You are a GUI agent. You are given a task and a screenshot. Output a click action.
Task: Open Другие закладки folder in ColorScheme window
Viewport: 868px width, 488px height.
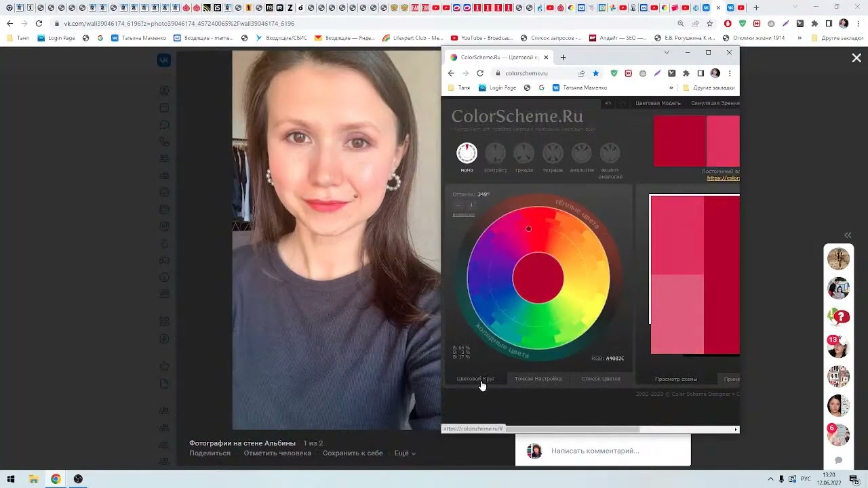709,87
